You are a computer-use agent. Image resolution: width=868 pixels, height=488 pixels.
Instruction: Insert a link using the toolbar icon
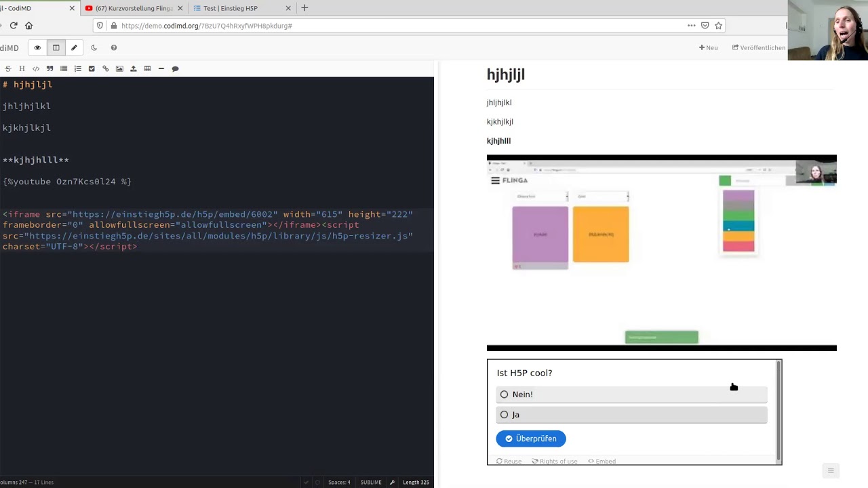[x=105, y=68]
